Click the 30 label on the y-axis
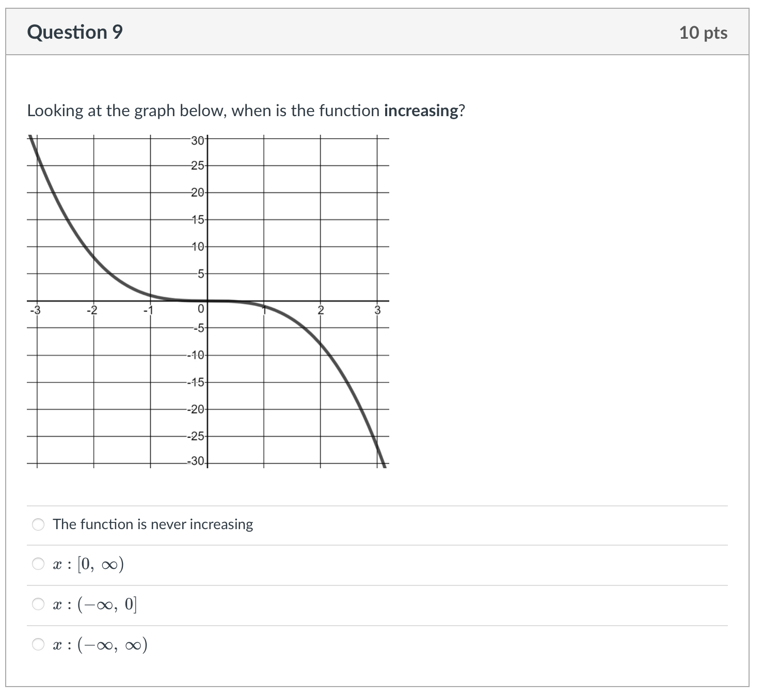 197,139
